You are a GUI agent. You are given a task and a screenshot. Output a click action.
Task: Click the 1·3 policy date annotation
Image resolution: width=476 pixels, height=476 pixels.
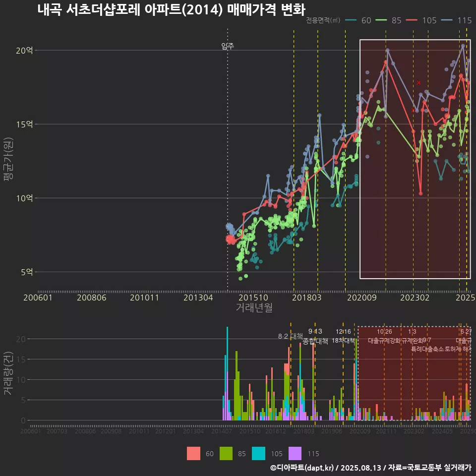[x=412, y=332]
